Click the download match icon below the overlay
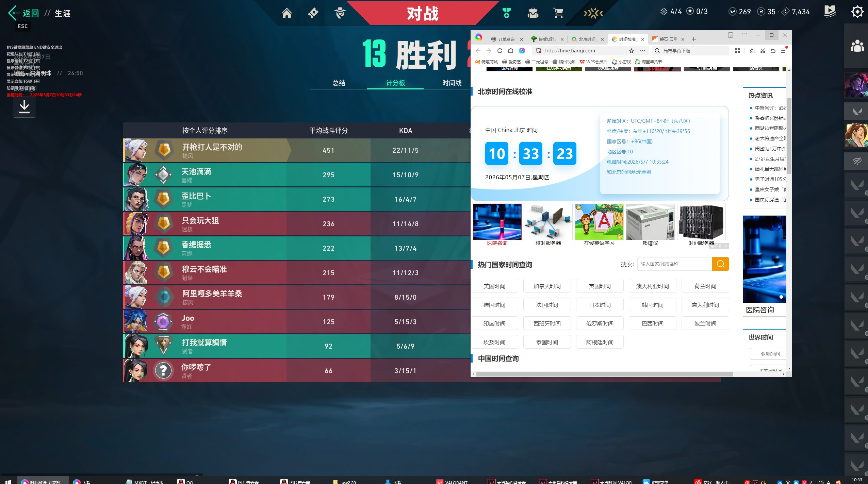868x484 pixels. (24, 107)
